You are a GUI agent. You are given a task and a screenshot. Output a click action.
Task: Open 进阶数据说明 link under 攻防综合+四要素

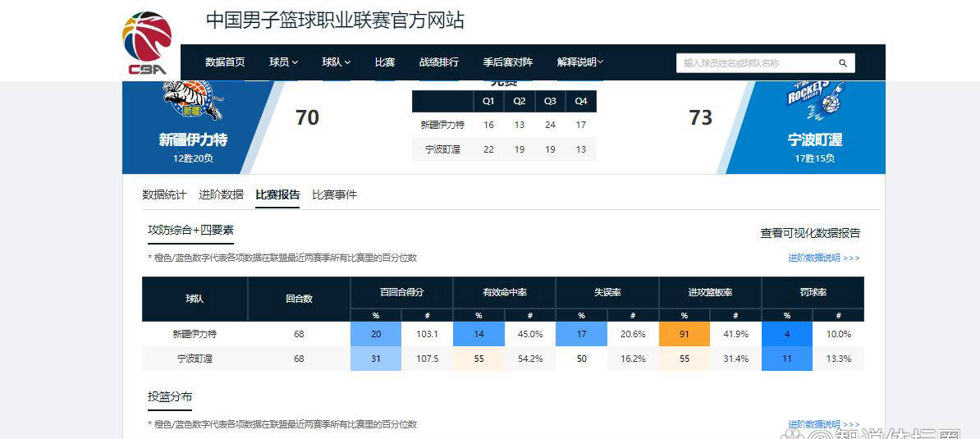click(x=824, y=258)
